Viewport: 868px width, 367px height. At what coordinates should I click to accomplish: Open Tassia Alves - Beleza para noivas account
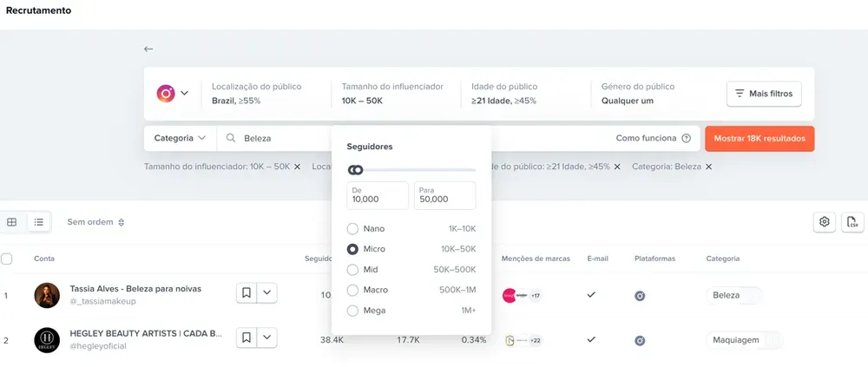click(x=135, y=289)
